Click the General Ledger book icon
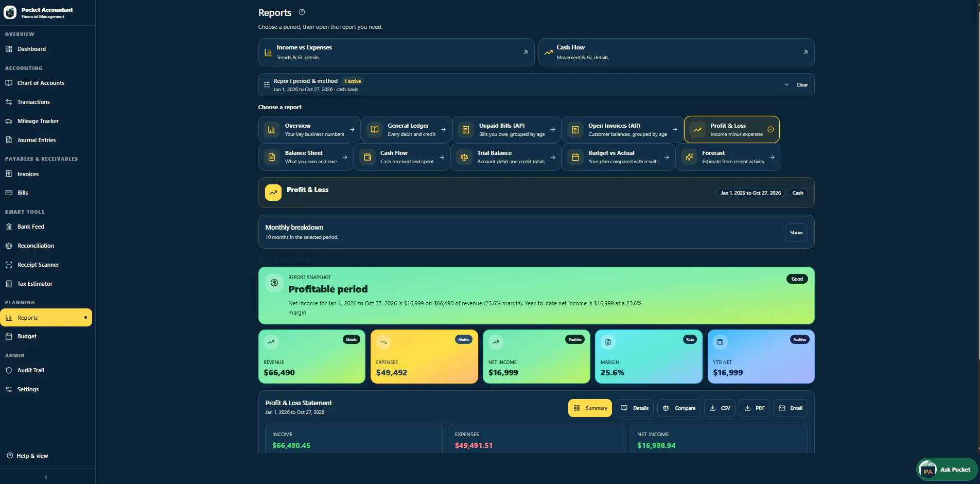The image size is (980, 484). point(375,130)
